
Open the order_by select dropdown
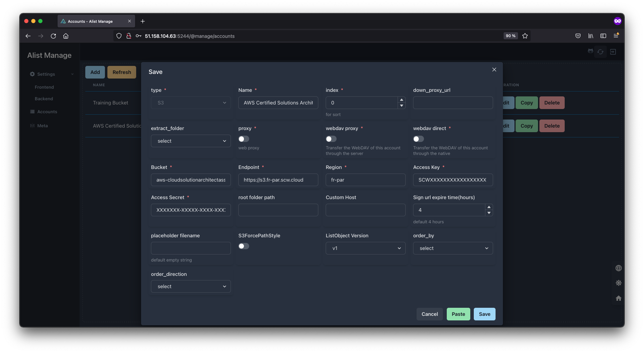click(x=453, y=248)
